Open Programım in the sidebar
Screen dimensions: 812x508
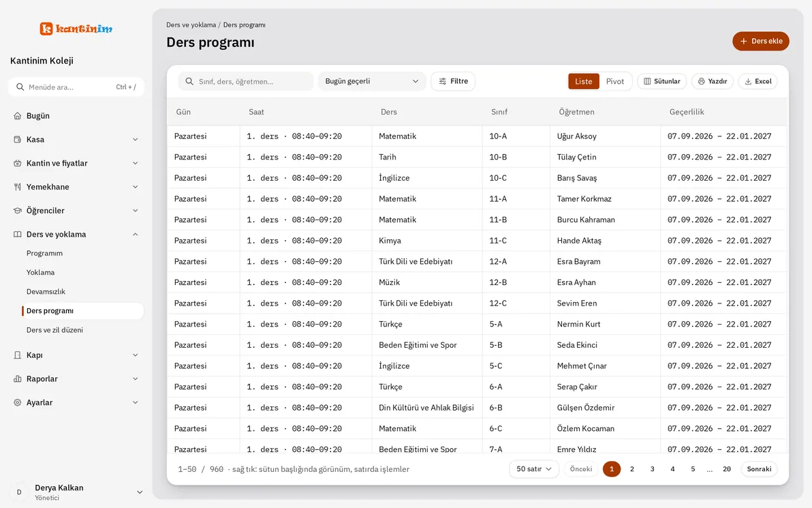44,254
